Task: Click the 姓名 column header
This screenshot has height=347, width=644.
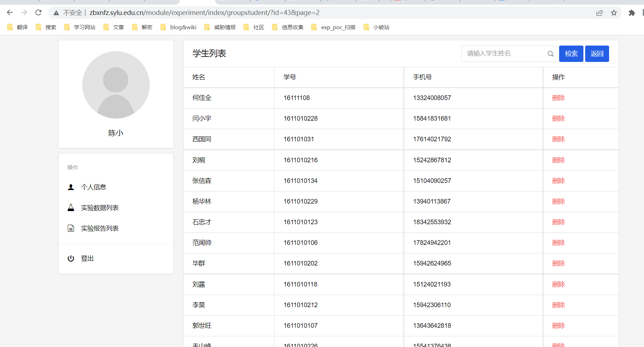Action: 199,77
